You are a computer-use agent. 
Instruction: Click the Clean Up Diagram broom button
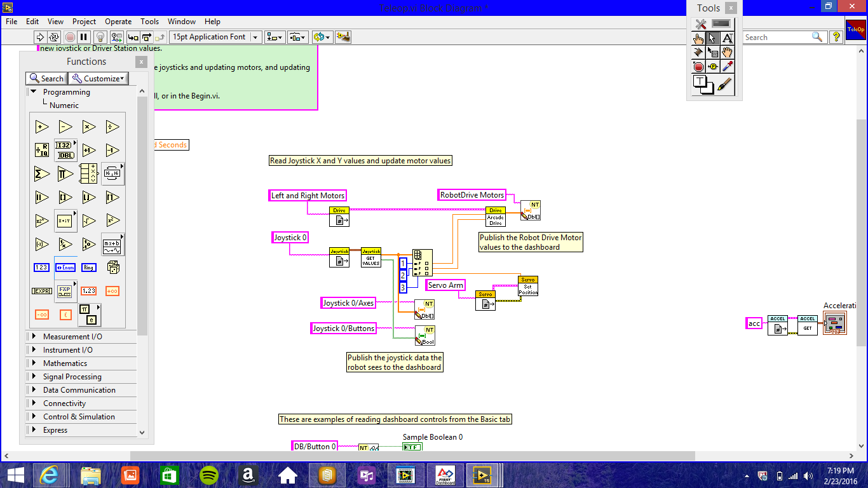pos(343,37)
